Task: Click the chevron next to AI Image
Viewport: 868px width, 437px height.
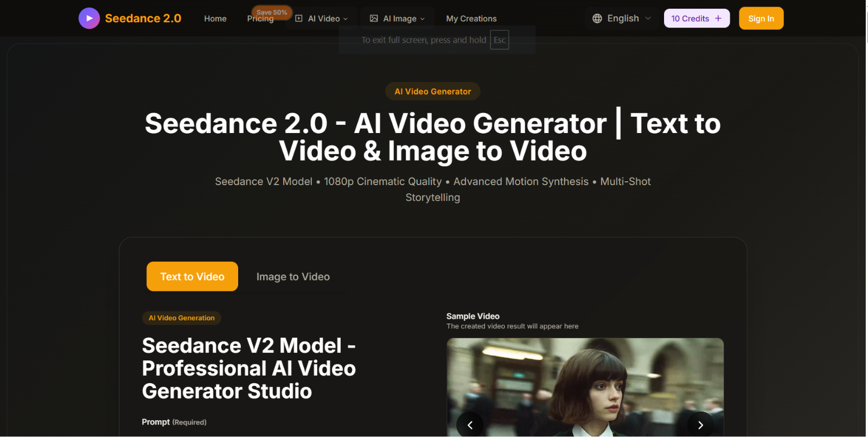Action: pyautogui.click(x=423, y=19)
